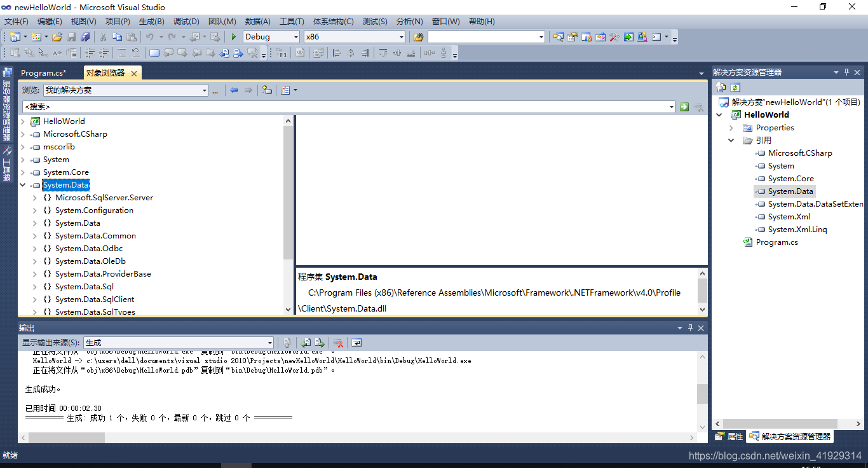Image resolution: width=868 pixels, height=468 pixels.
Task: Click Show All Files icon in Solution Explorer
Action: pos(721,88)
